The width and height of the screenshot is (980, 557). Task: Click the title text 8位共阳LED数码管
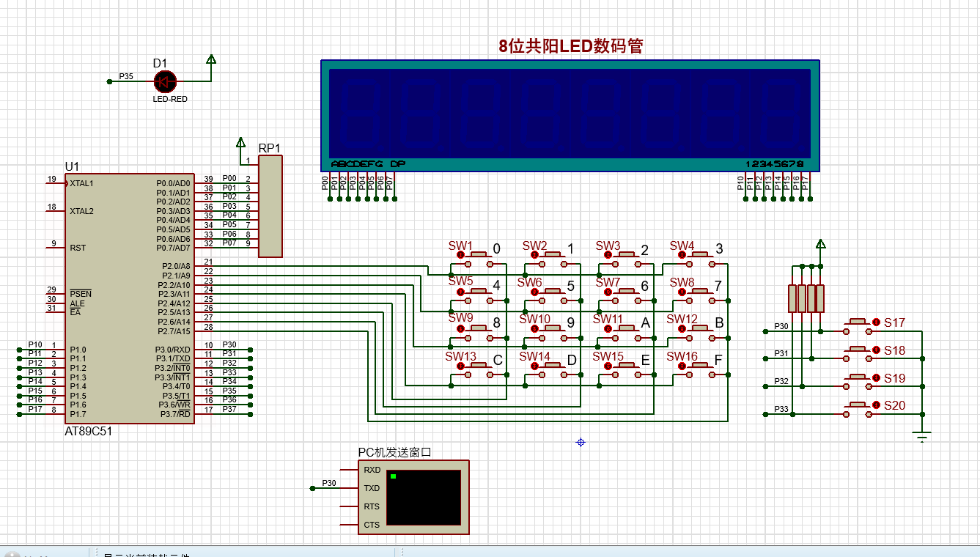pos(571,46)
